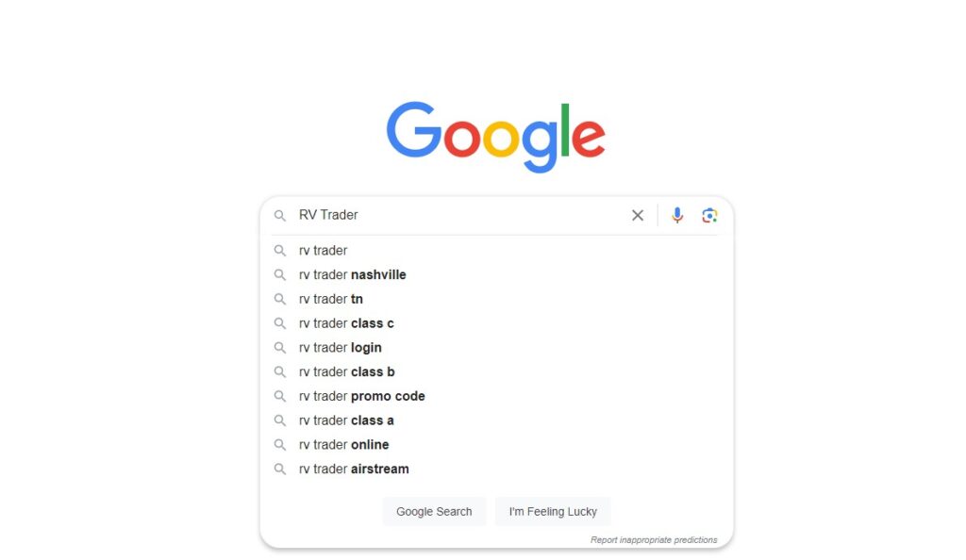Viewport: 966px width, 560px height.
Task: Click magnifier icon in search field
Action: coord(279,216)
